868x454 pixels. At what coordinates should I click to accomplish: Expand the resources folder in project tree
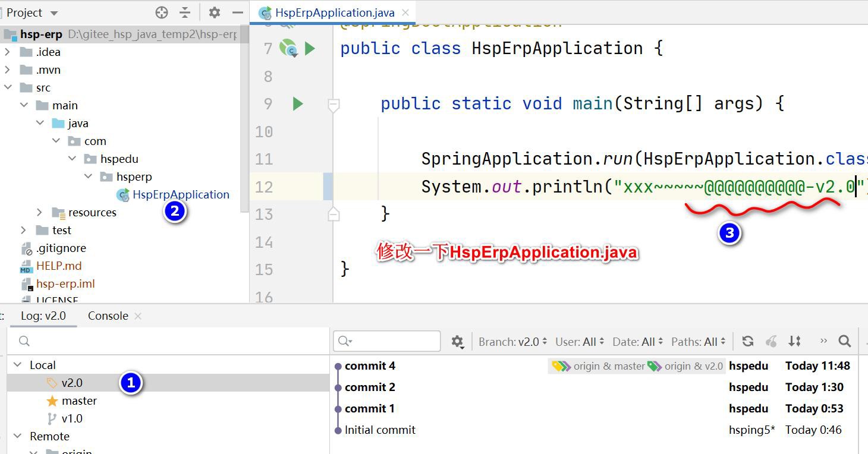[x=40, y=212]
